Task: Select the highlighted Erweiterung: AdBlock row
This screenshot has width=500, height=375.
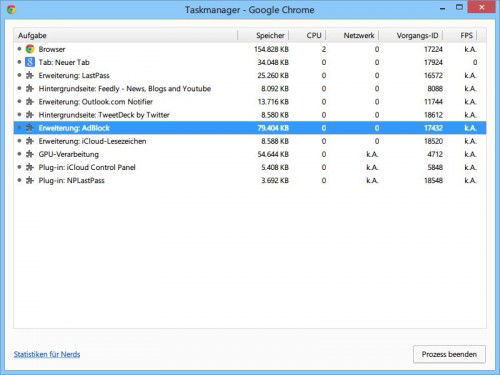Action: 250,128
